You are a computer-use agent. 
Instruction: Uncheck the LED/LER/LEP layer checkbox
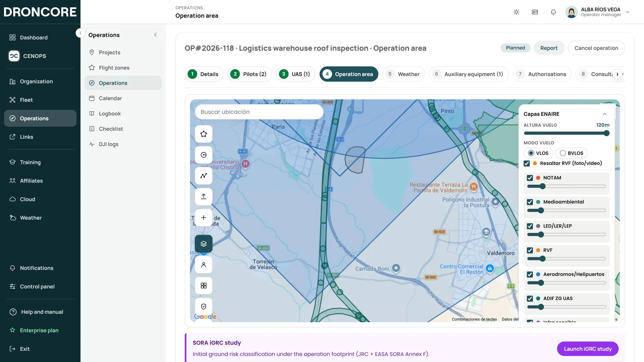(x=530, y=226)
